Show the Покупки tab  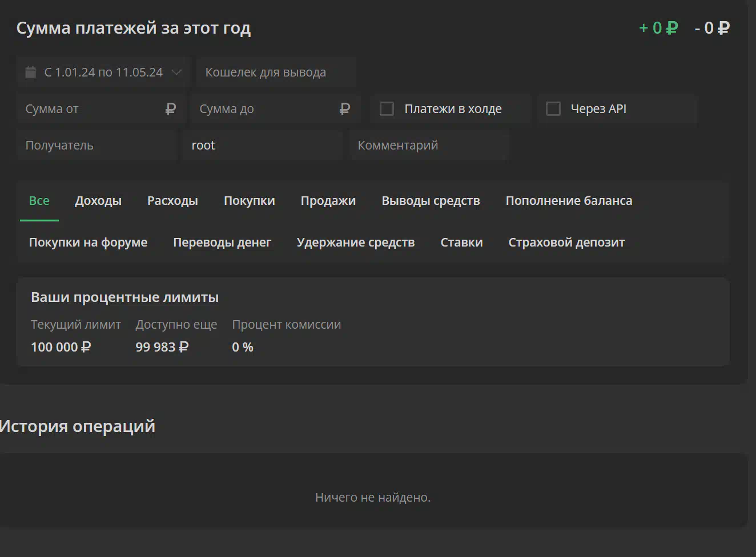(250, 201)
